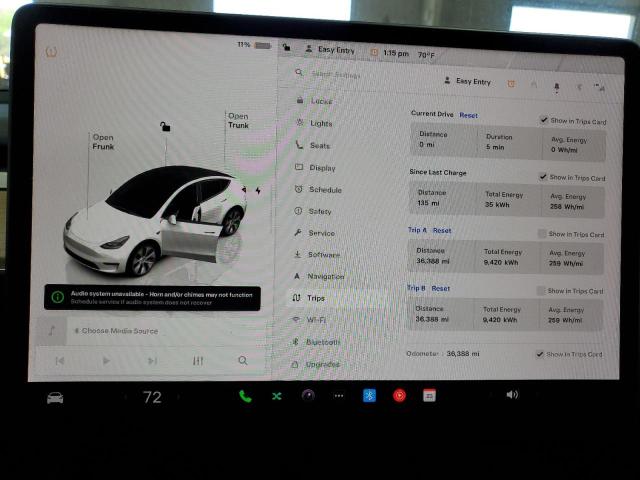Tap Open Trunk

238,120
